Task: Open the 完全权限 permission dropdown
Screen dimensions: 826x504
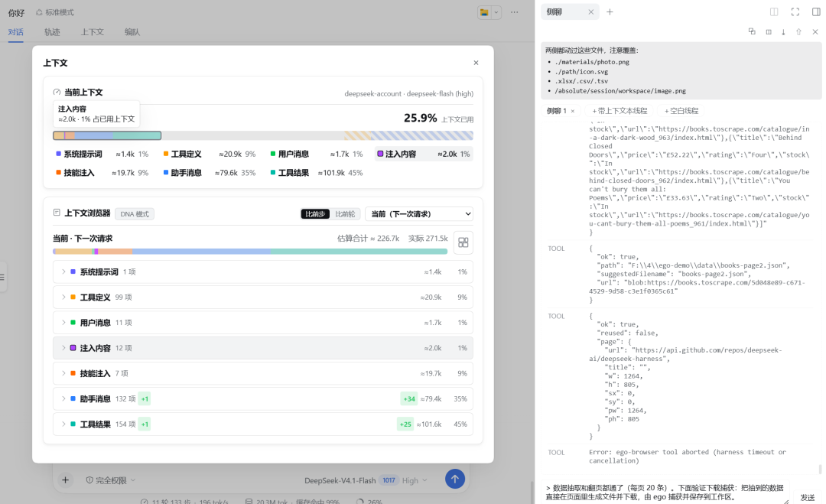Action: (111, 480)
